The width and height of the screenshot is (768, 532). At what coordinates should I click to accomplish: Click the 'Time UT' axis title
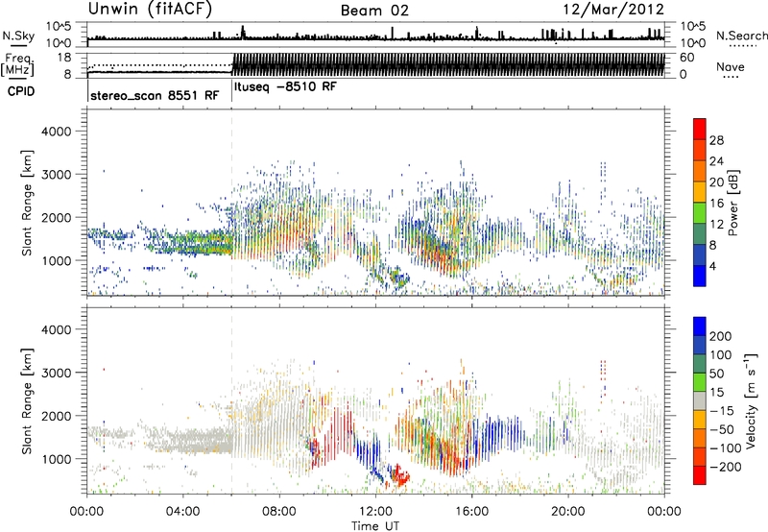click(x=375, y=526)
